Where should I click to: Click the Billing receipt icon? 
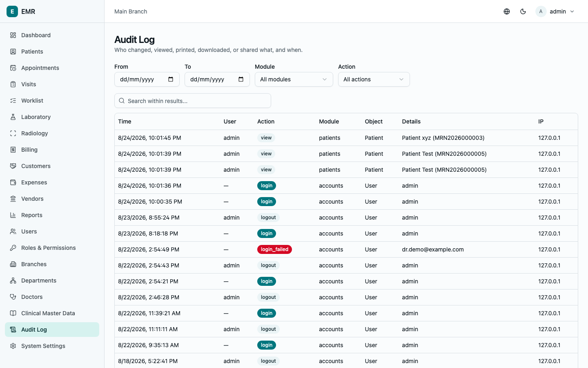pos(13,150)
